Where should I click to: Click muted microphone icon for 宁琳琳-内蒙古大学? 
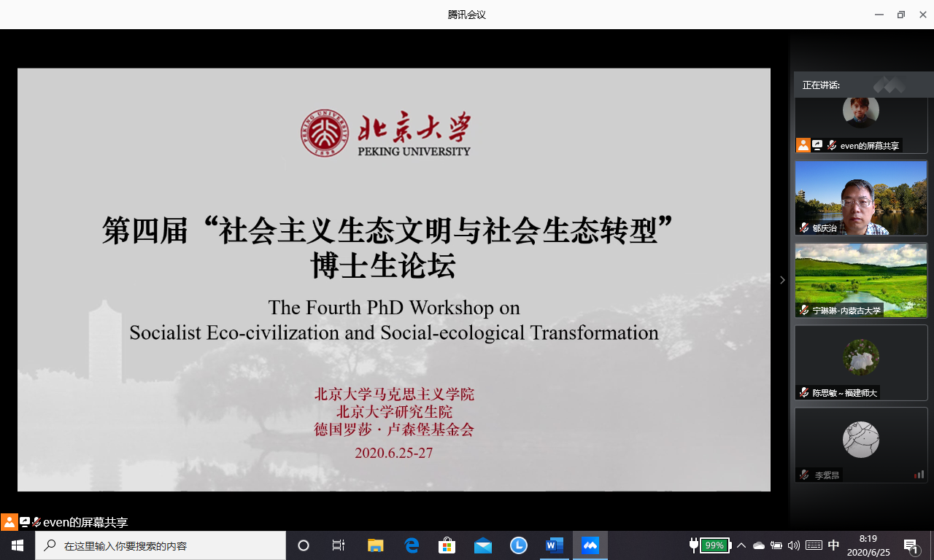point(804,310)
